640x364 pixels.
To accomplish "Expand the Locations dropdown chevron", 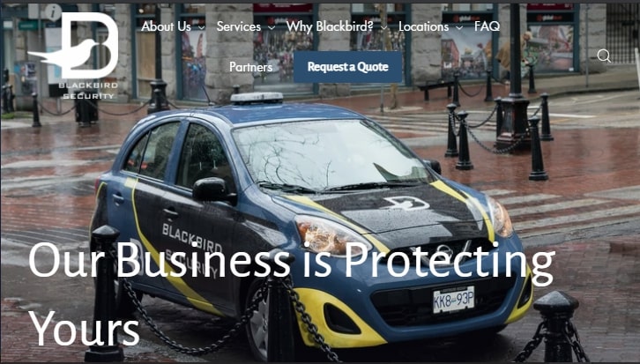I will pos(459,27).
